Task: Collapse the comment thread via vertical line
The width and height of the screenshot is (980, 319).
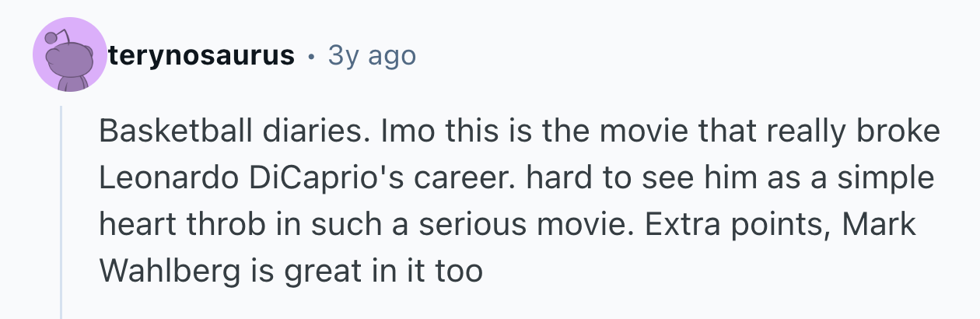Action: (x=61, y=210)
